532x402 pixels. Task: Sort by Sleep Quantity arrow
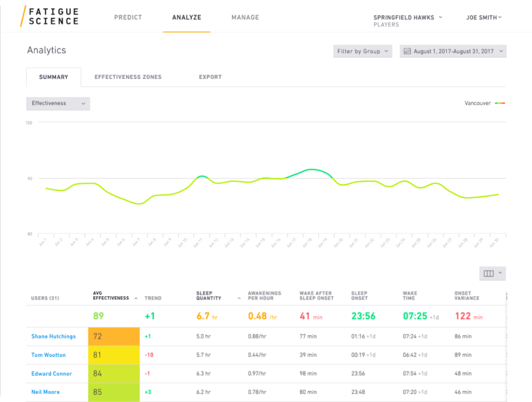(239, 298)
